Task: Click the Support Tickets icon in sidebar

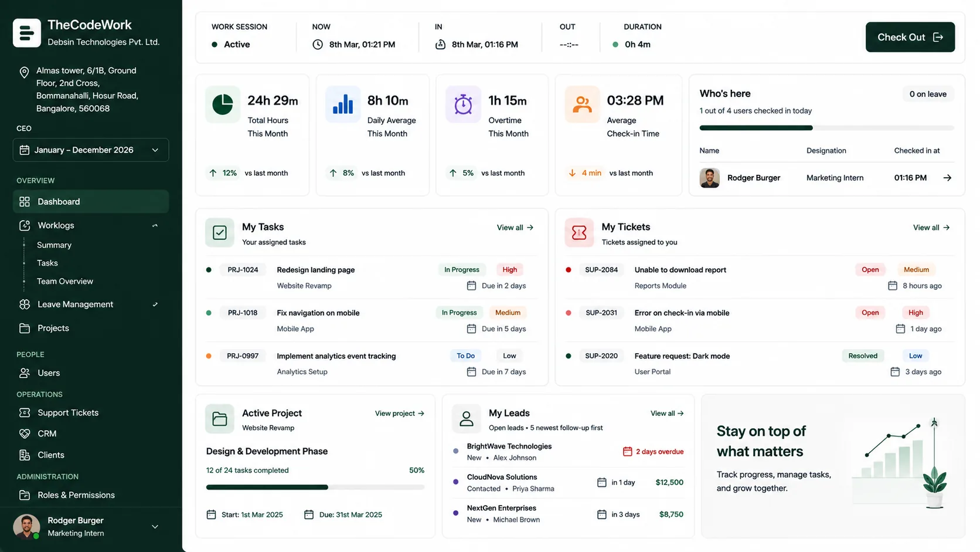Action: click(25, 413)
